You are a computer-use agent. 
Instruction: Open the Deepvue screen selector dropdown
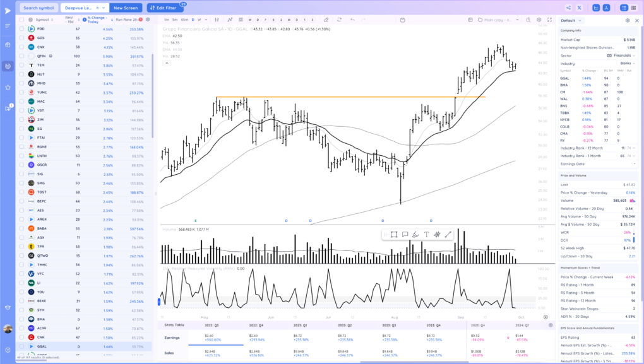[84, 8]
